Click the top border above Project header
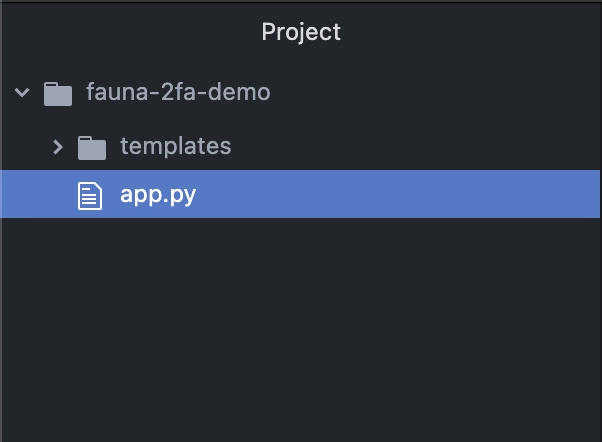 (301, 2)
